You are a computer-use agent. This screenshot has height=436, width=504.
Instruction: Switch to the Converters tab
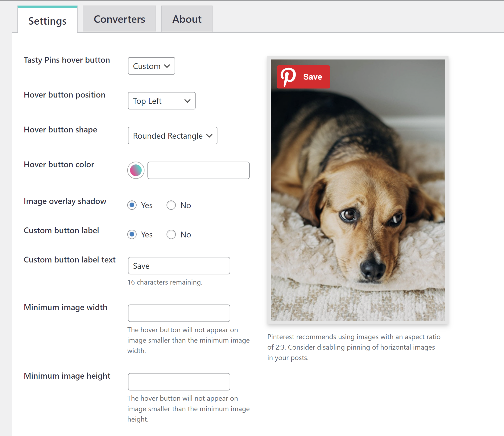tap(119, 19)
